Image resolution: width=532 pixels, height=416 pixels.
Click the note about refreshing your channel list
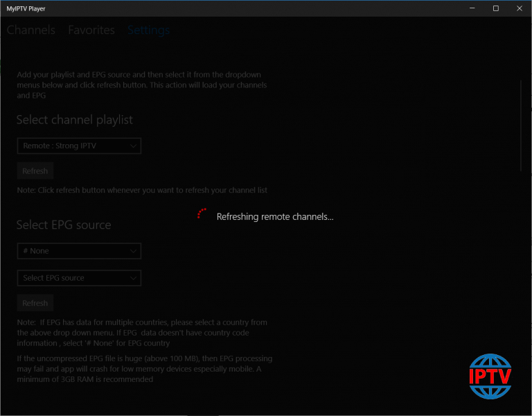click(x=142, y=190)
